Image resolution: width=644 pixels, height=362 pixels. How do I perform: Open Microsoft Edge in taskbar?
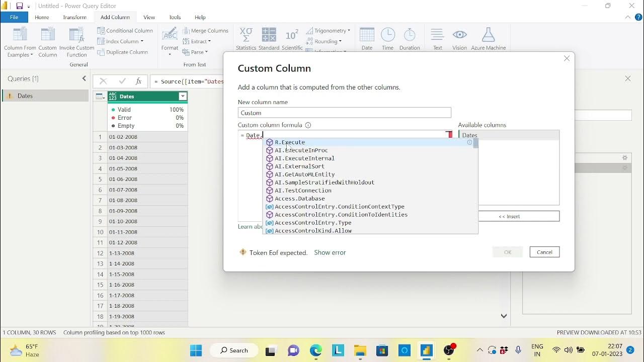(x=315, y=350)
